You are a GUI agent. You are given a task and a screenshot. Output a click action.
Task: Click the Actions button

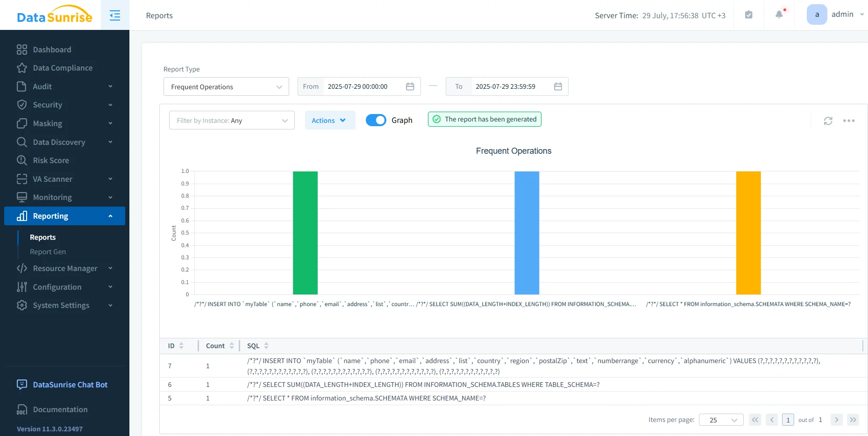(329, 121)
